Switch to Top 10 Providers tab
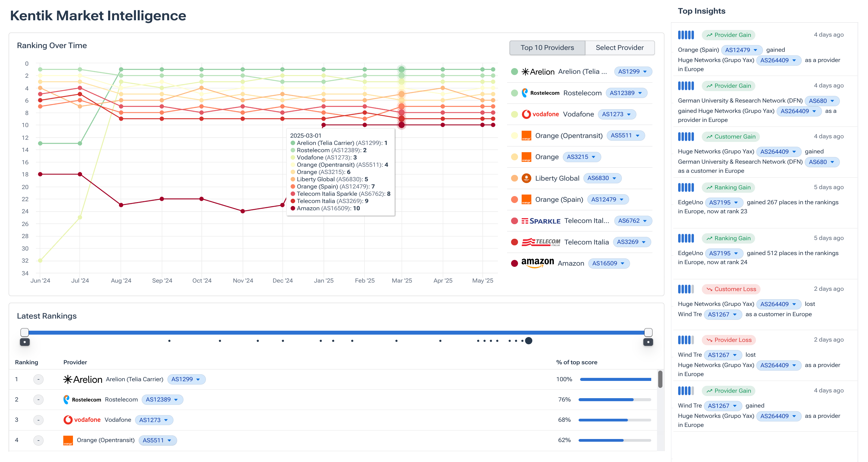868x462 pixels. coord(547,48)
